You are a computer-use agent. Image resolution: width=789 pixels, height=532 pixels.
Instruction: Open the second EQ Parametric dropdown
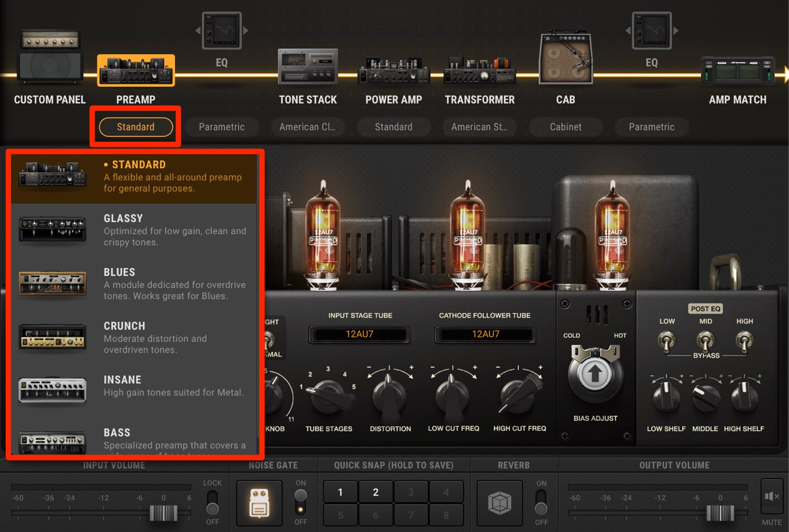[x=651, y=127]
